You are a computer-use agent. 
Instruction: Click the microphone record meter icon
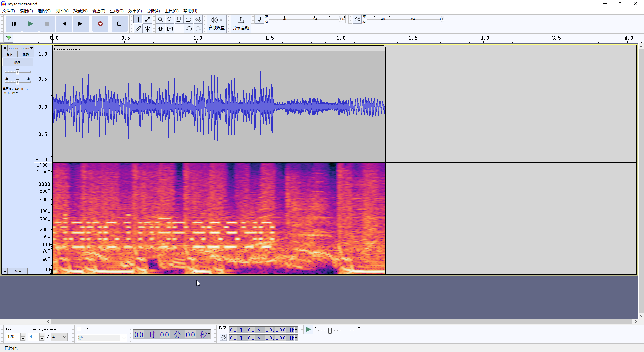[x=259, y=19]
